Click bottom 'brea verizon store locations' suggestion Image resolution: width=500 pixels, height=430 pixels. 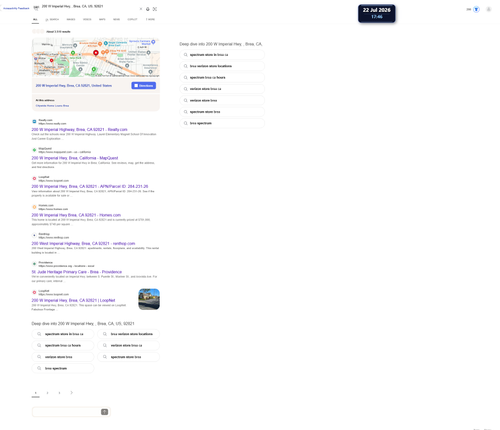pyautogui.click(x=129, y=334)
